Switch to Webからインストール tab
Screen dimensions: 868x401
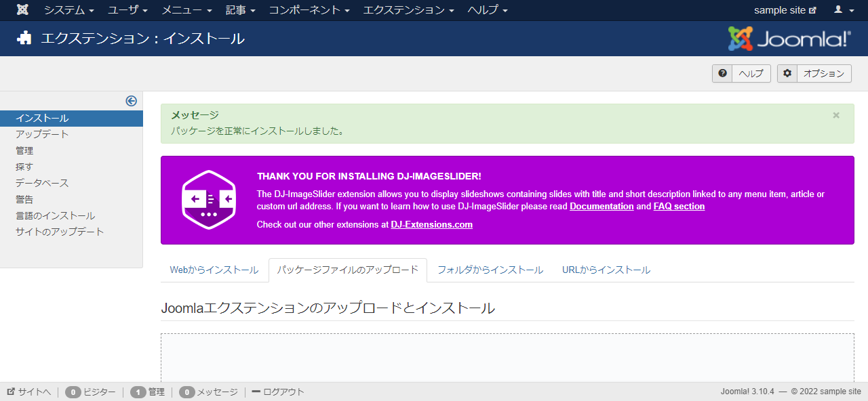[214, 270]
